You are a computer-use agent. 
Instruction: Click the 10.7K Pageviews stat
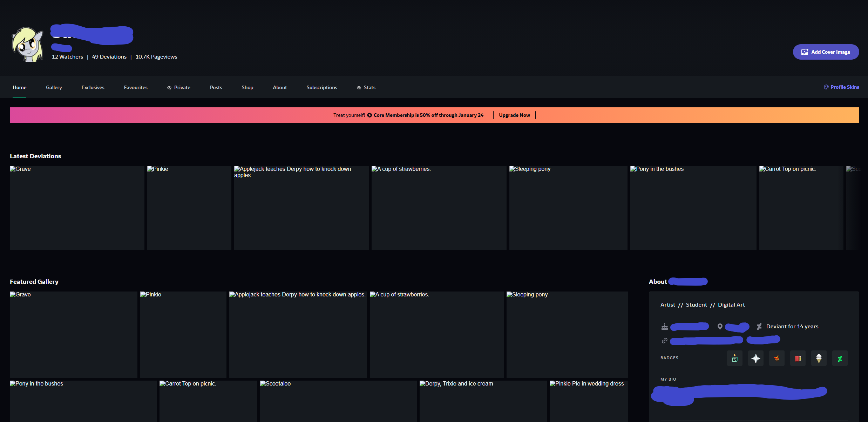click(x=156, y=57)
